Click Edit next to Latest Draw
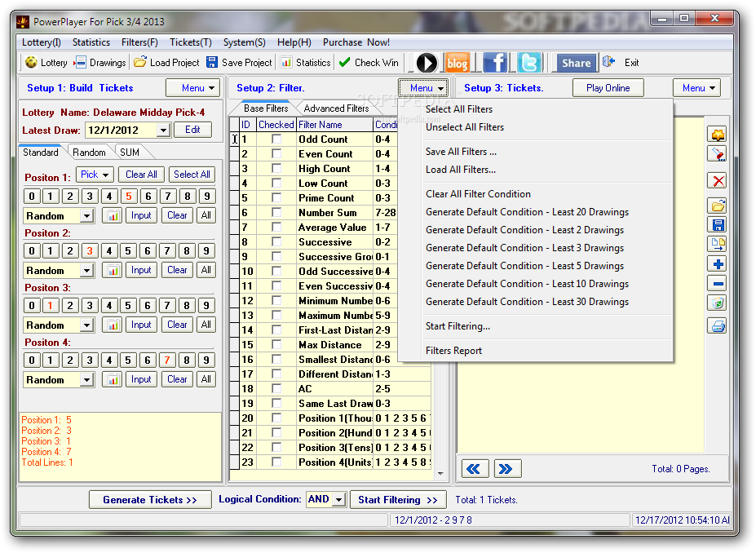Viewport: 756px width, 553px height. (x=192, y=130)
